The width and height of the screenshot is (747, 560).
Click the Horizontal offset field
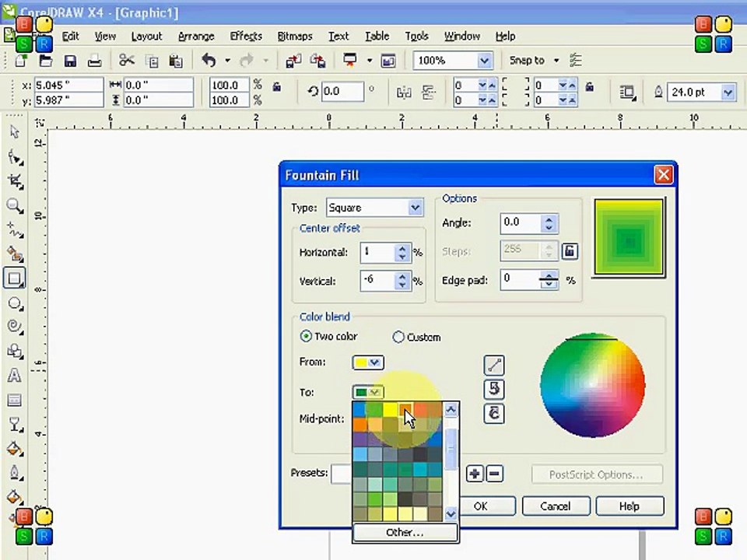point(377,252)
